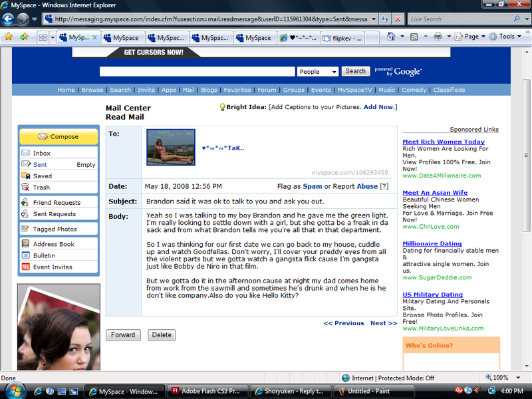Go to the Previous message
Viewport: 532px width, 399px height.
pos(344,323)
